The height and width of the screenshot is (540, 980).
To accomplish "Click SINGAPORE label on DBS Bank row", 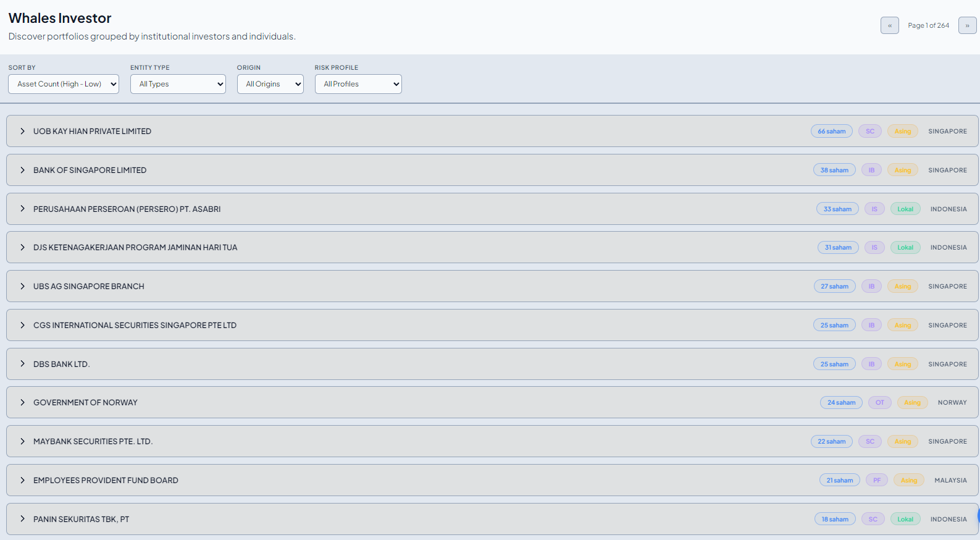I will tap(948, 364).
